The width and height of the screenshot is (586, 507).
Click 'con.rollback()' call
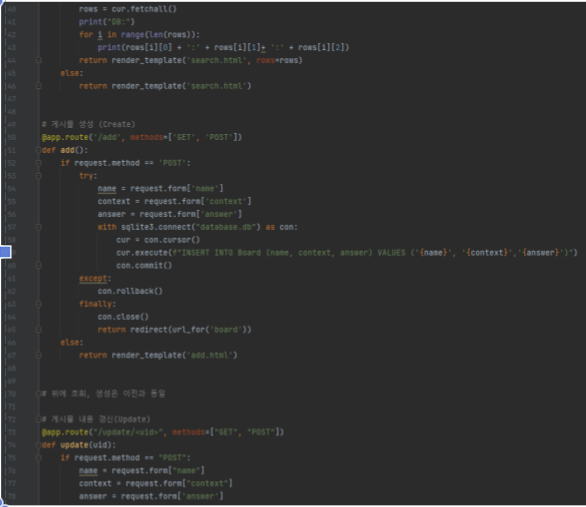tap(130, 291)
